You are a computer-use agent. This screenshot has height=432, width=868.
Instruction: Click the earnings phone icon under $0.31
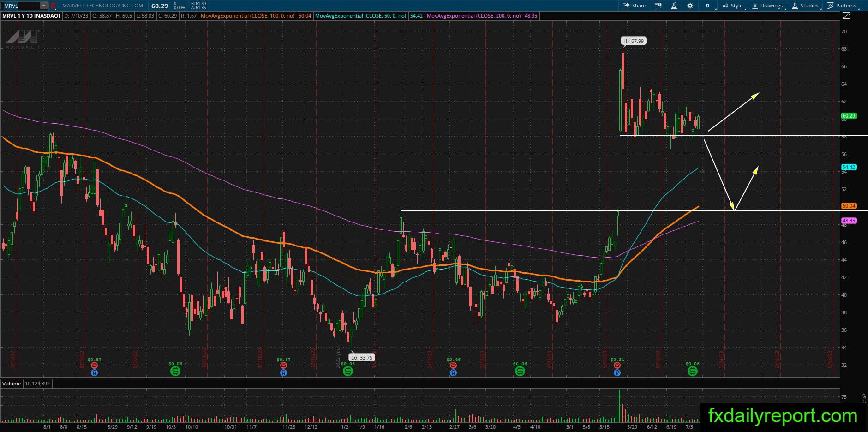(617, 365)
